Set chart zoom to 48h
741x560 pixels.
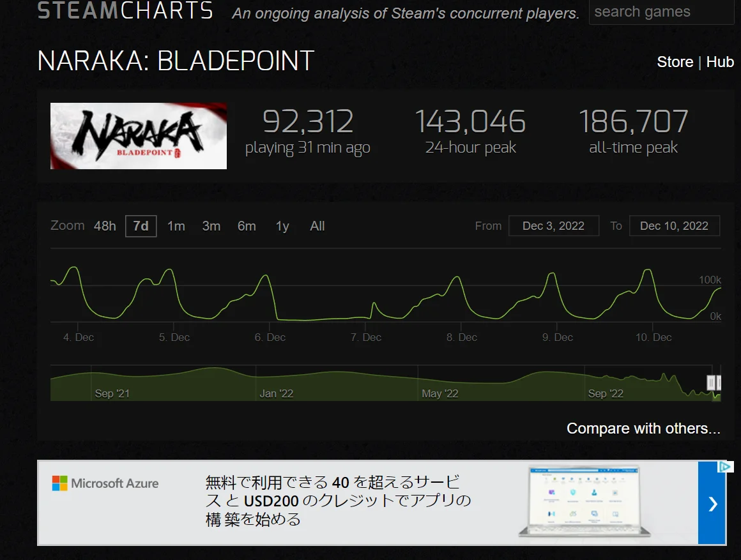(x=105, y=226)
